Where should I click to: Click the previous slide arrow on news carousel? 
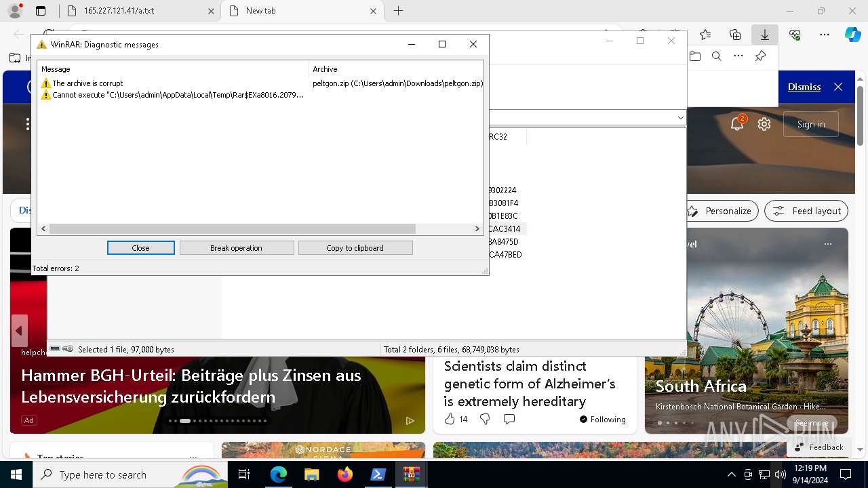point(19,331)
